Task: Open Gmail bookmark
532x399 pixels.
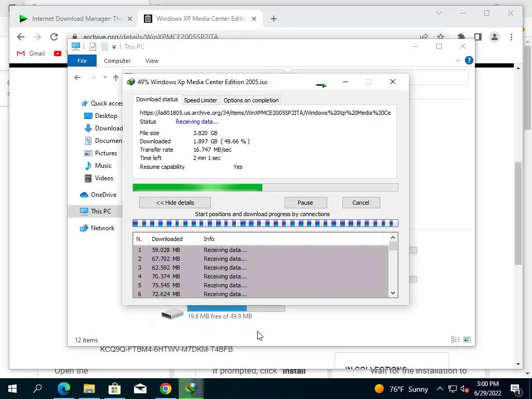Action: 31,54
